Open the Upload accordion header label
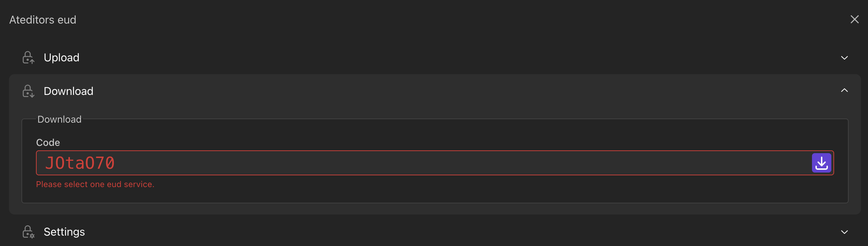Viewport: 868px width, 246px height. point(62,58)
